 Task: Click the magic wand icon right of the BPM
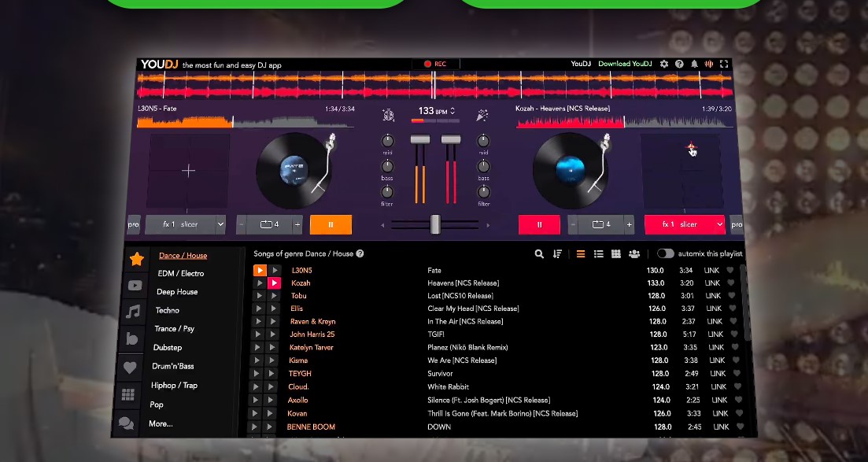(482, 115)
